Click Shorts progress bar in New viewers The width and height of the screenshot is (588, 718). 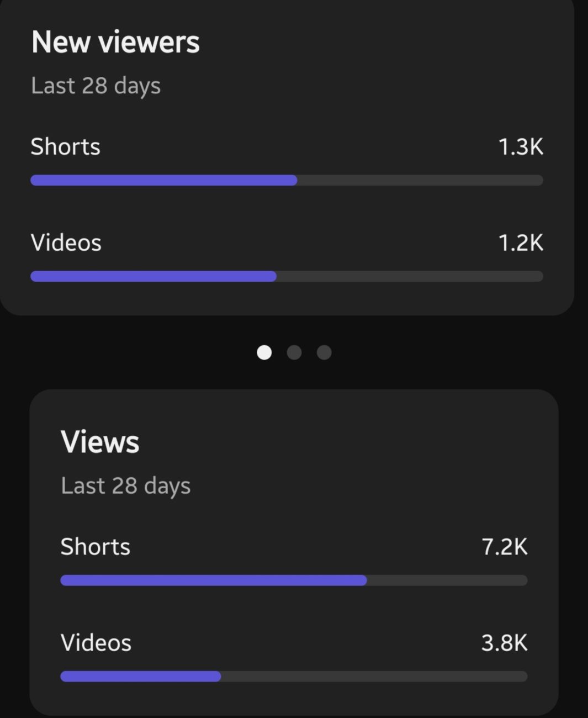click(287, 180)
